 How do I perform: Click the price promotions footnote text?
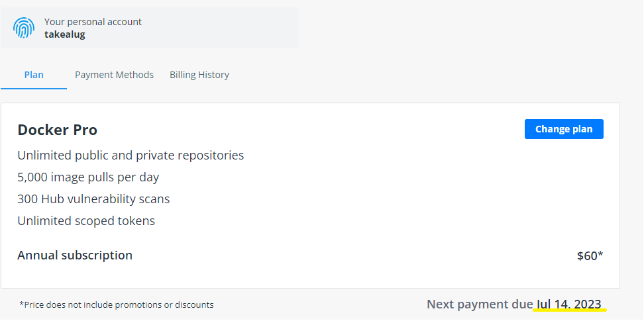(x=118, y=305)
